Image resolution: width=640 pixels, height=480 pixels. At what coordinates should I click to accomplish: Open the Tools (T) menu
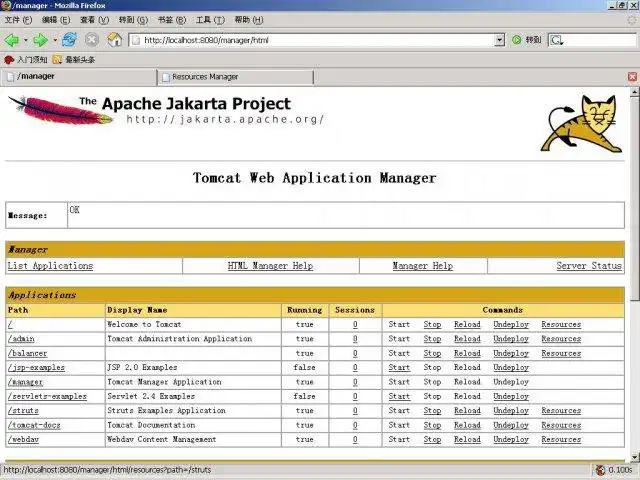click(210, 20)
